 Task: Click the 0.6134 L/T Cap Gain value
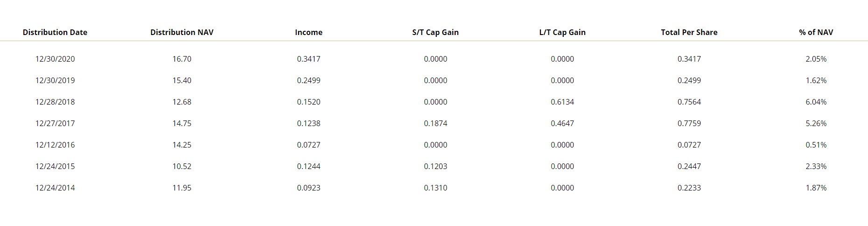(x=562, y=102)
